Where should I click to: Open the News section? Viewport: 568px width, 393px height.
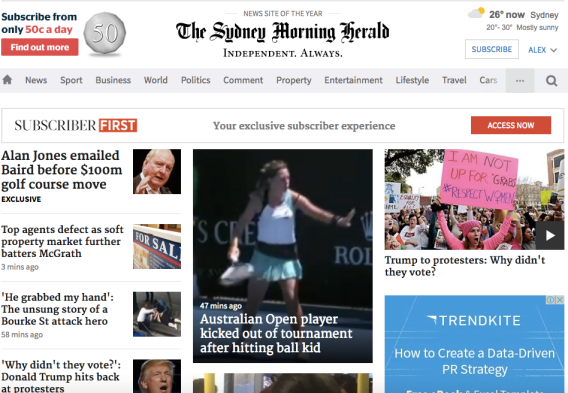pyautogui.click(x=36, y=80)
